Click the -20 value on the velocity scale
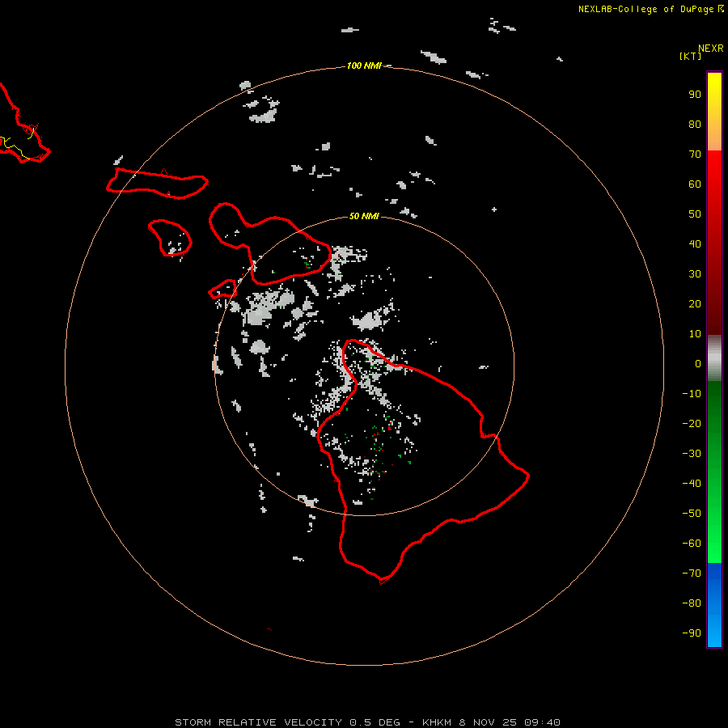This screenshot has height=728, width=728. tap(692, 423)
